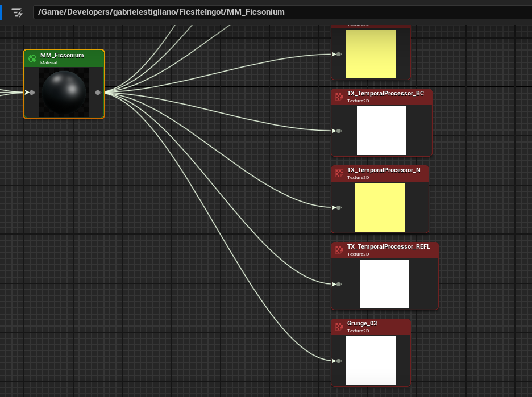Click the input pin of MM_Ficsonium node

pyautogui.click(x=30, y=92)
